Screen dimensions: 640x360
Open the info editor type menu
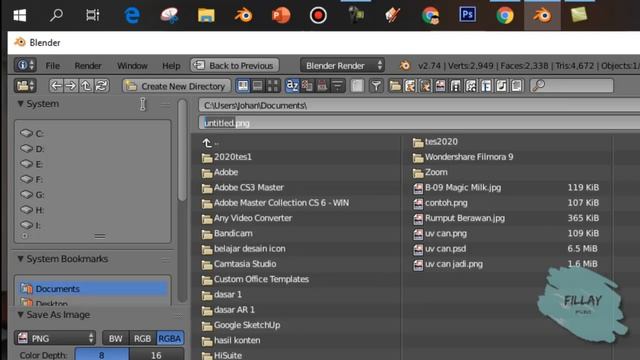[25, 65]
